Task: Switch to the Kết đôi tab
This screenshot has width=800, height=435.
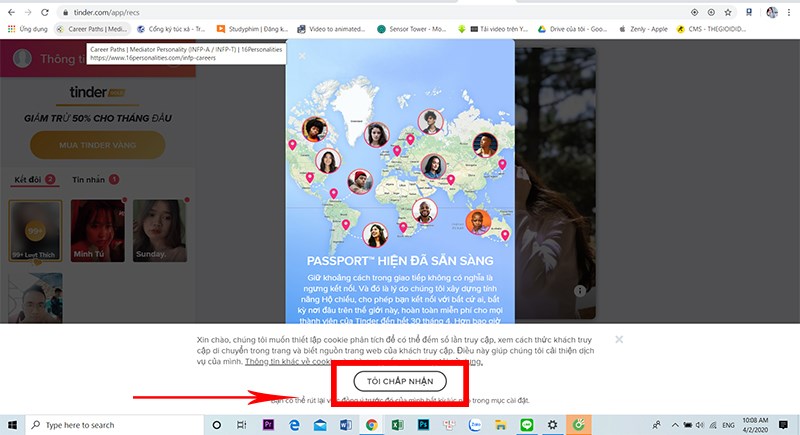Action: coord(35,180)
